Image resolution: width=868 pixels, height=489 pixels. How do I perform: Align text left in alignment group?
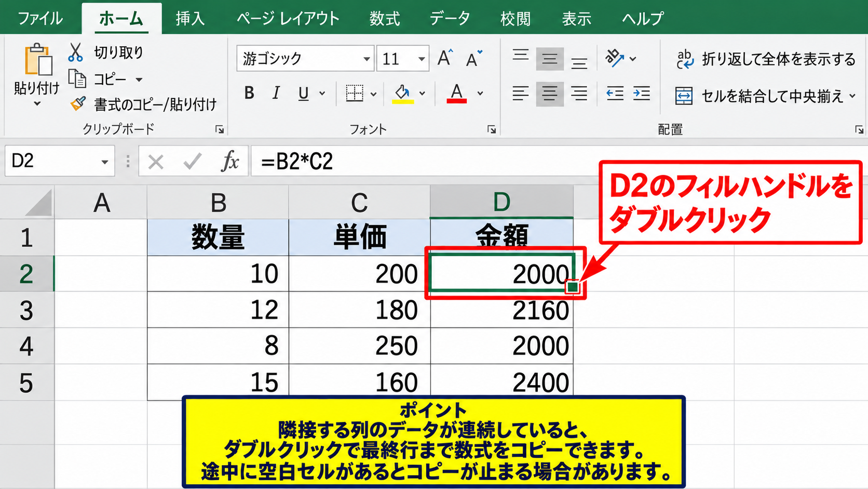coord(520,94)
